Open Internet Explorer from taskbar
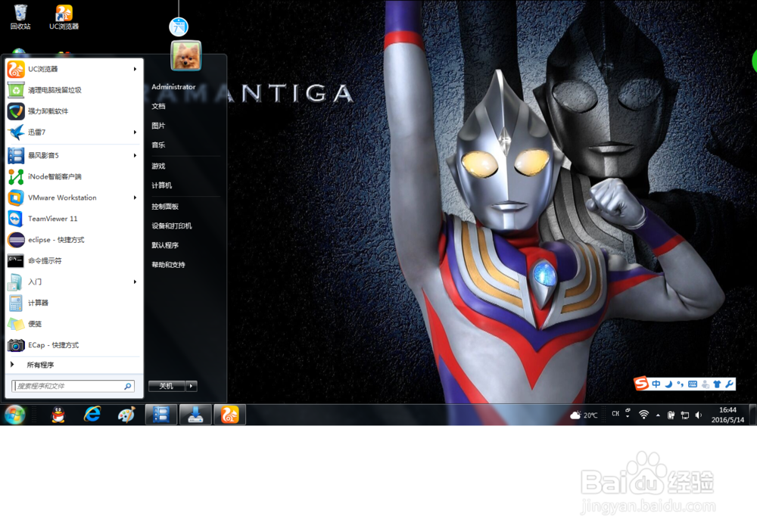757x532 pixels. (92, 415)
